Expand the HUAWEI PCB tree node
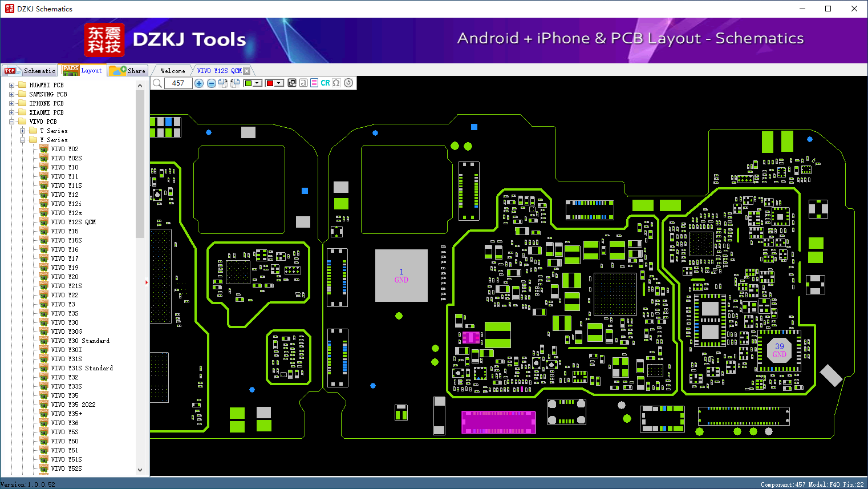The width and height of the screenshot is (868, 489). click(x=11, y=85)
